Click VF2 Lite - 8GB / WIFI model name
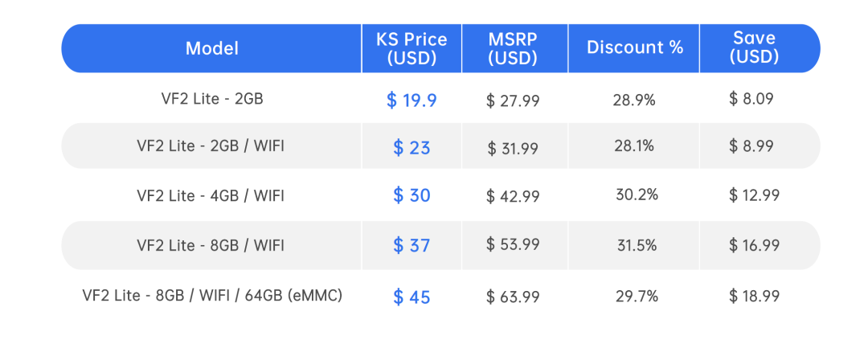The height and width of the screenshot is (340, 868). click(211, 245)
